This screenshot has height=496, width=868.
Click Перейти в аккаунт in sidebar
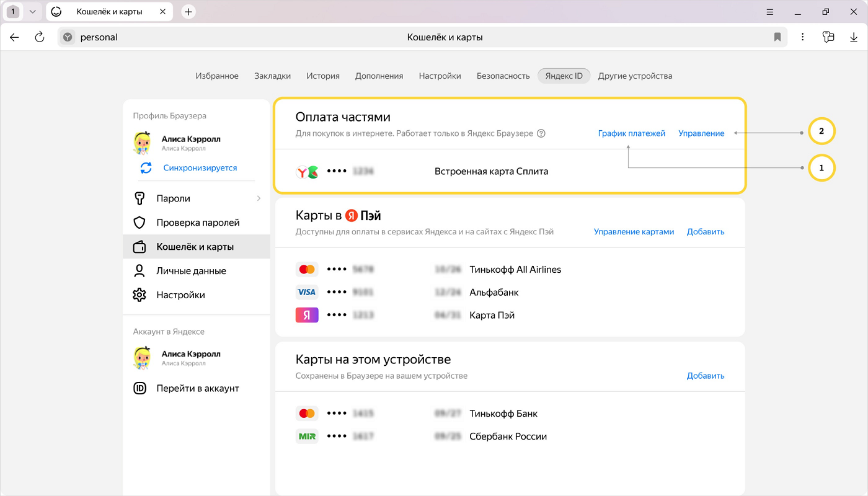197,389
